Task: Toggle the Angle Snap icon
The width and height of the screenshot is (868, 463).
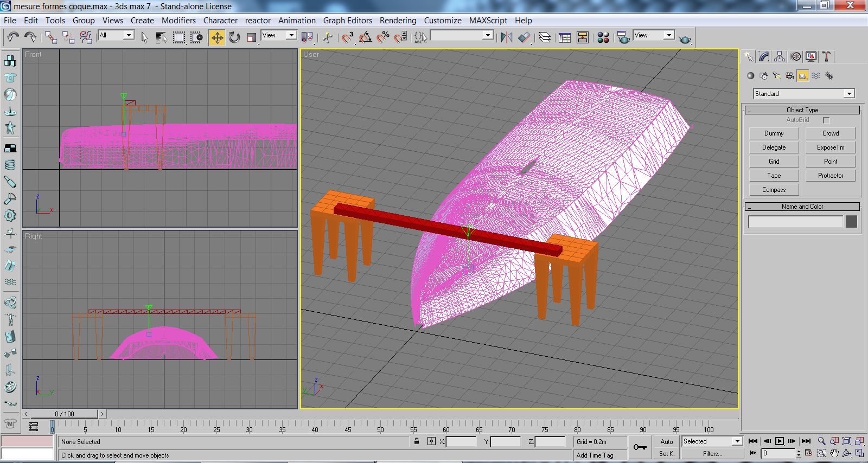Action: point(365,37)
